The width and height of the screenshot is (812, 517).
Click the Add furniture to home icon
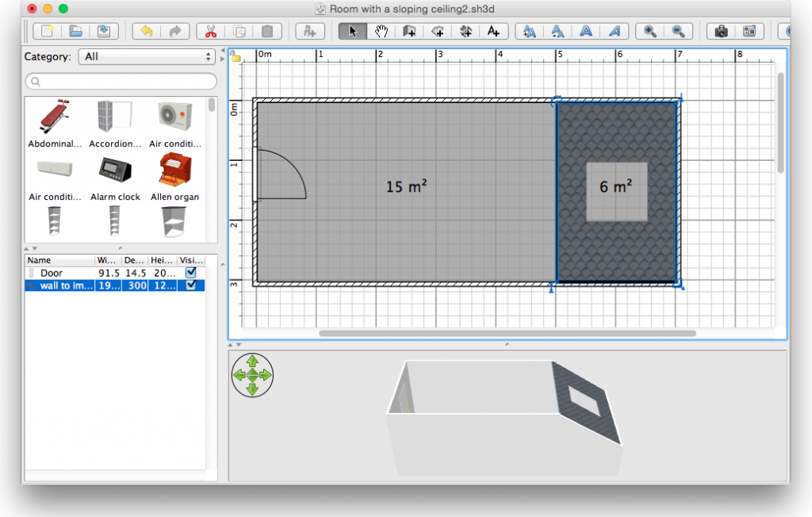[x=310, y=31]
